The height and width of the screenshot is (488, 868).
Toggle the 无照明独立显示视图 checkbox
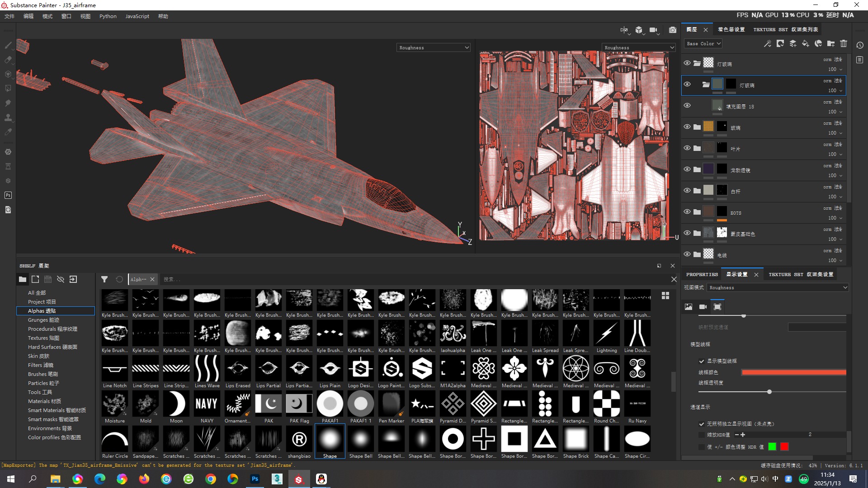(702, 424)
